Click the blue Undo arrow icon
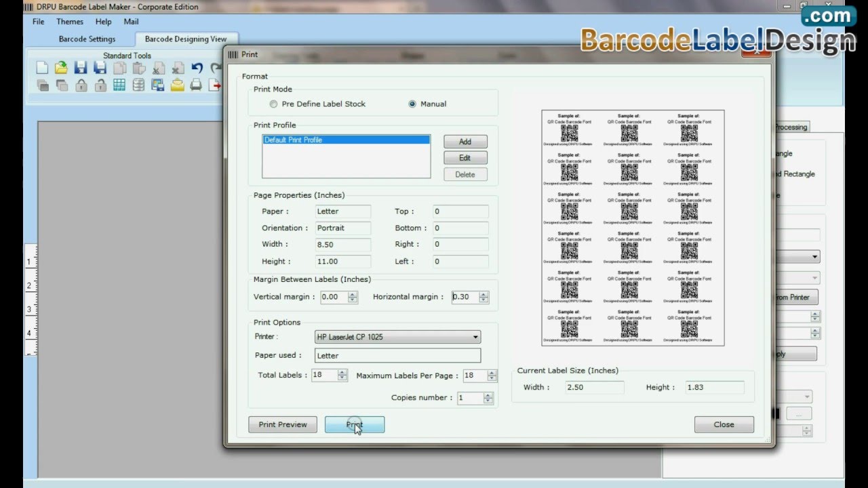 tap(197, 68)
